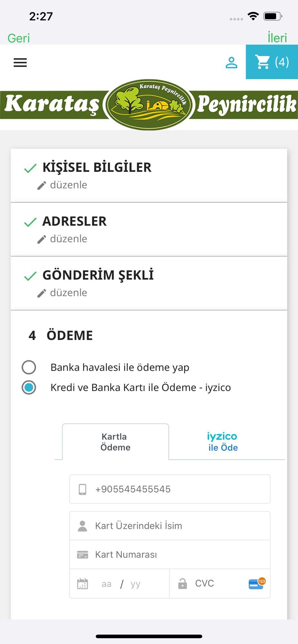Switch to iyzico ile Öde tab
This screenshot has height=644, width=298.
tap(223, 442)
